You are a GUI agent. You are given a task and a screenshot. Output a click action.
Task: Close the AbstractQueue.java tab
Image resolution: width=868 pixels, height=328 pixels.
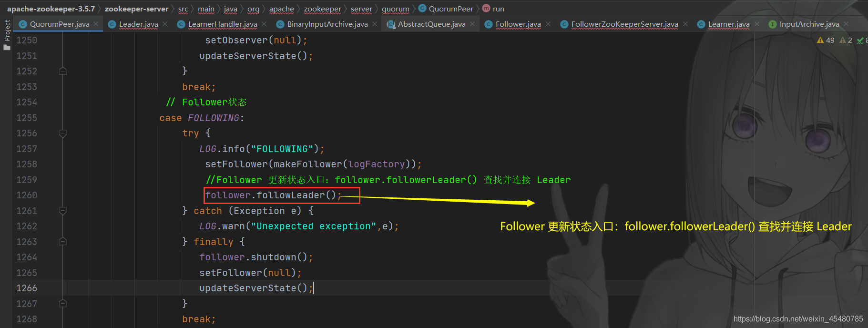point(472,24)
